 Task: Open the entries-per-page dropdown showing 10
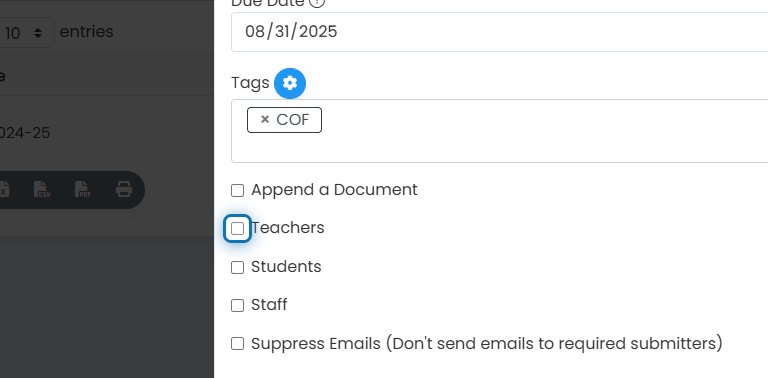click(24, 33)
